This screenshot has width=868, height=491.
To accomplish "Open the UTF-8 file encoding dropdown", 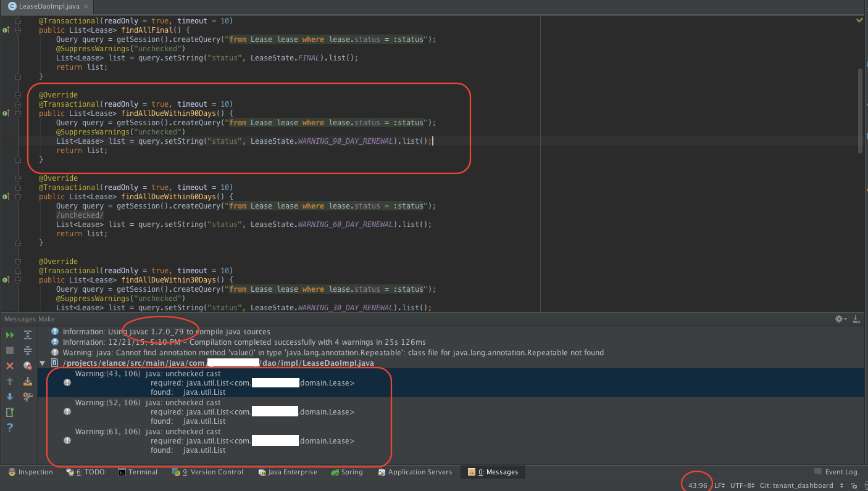I will 743,485.
